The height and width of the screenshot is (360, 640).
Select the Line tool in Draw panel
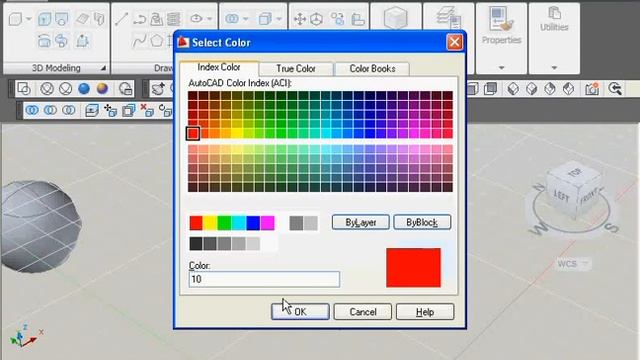click(x=122, y=19)
